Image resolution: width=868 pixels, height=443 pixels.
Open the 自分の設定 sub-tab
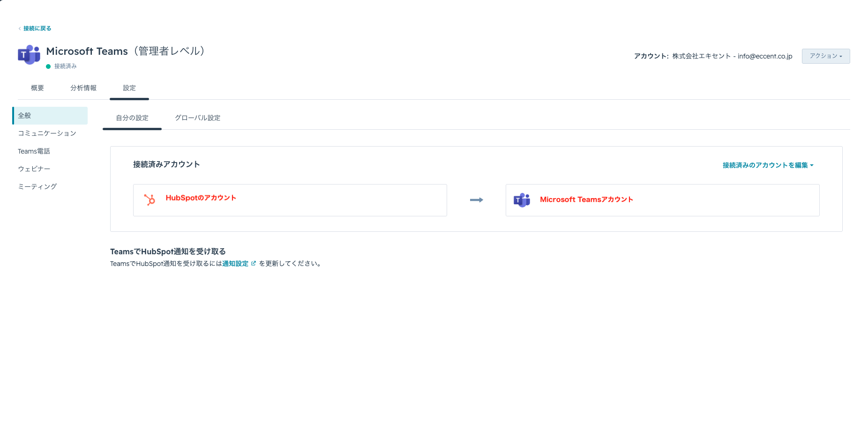click(132, 118)
